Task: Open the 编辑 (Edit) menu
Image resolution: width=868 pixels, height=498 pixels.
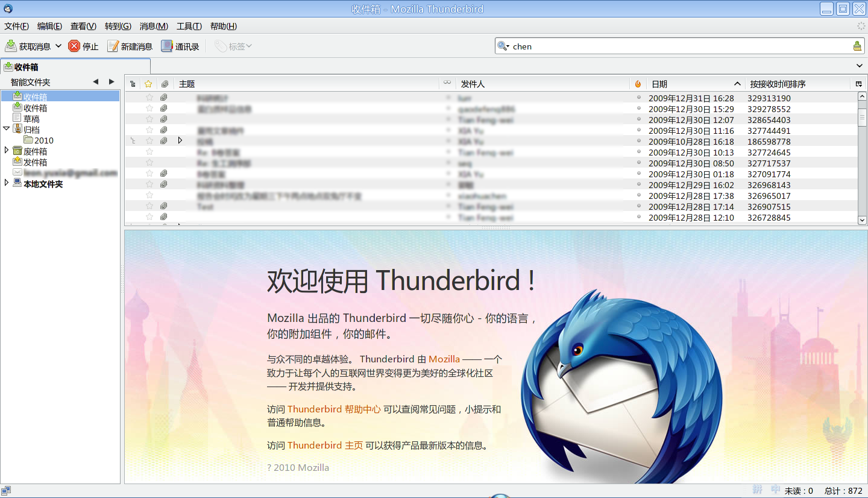Action: 49,26
